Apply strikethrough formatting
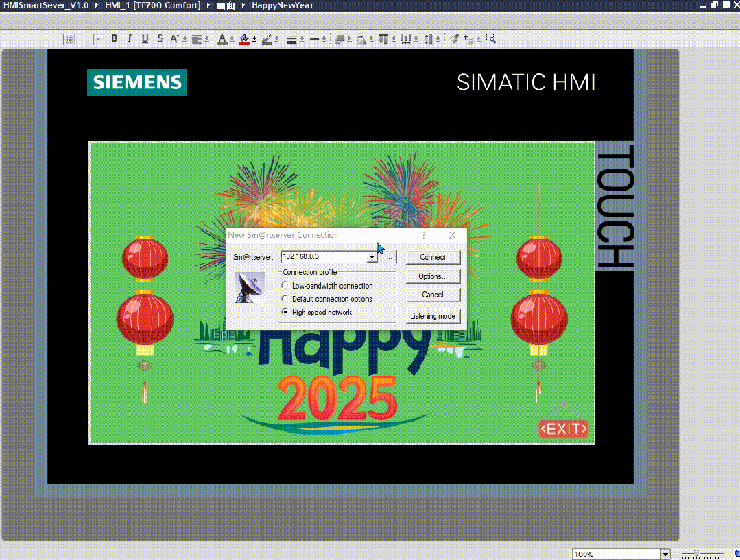Image resolution: width=740 pixels, height=560 pixels. tap(160, 39)
